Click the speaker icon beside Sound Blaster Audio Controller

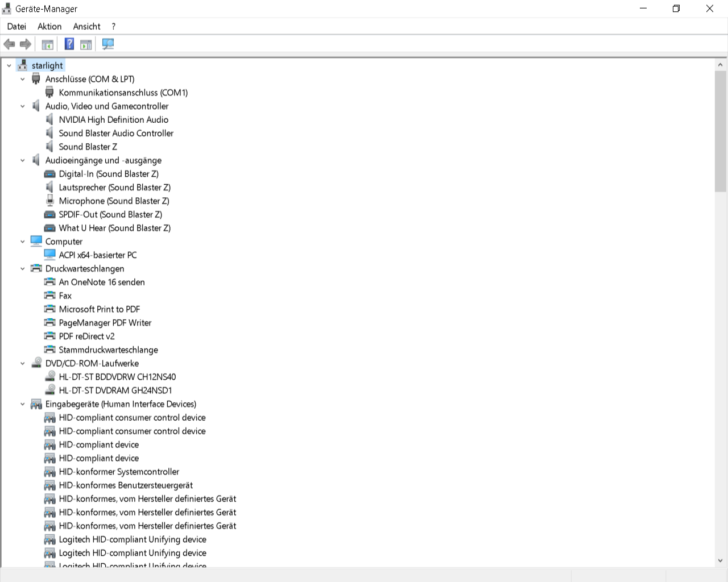49,134
